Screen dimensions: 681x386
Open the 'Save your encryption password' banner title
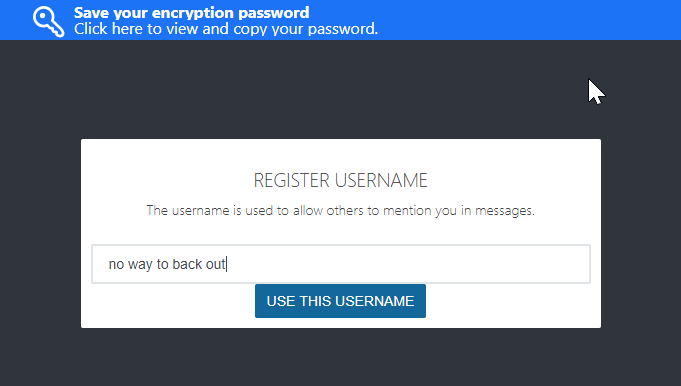click(x=192, y=13)
